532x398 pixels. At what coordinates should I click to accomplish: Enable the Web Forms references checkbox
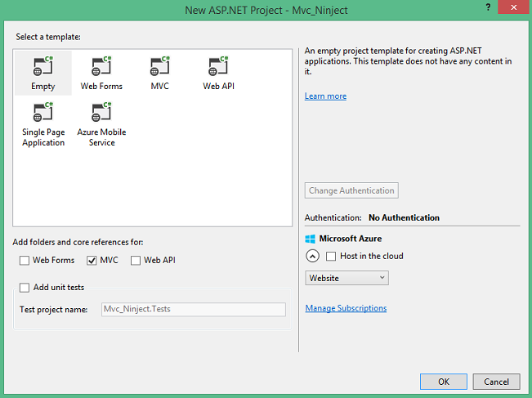click(x=25, y=261)
